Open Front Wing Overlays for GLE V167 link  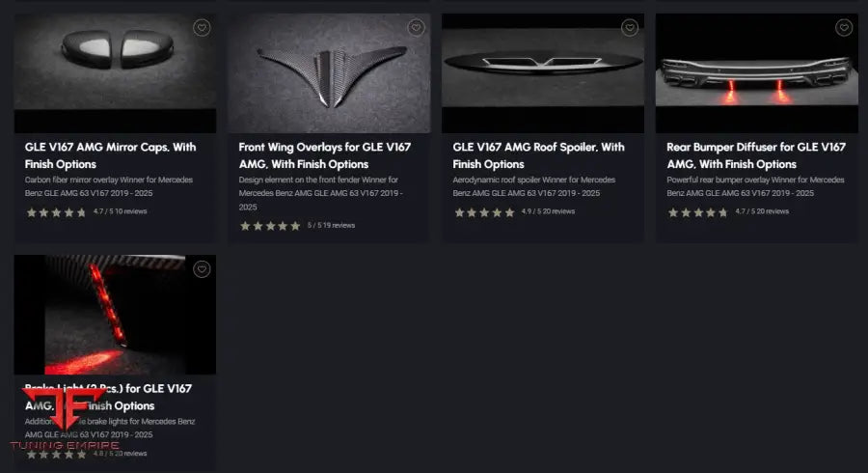coord(324,155)
